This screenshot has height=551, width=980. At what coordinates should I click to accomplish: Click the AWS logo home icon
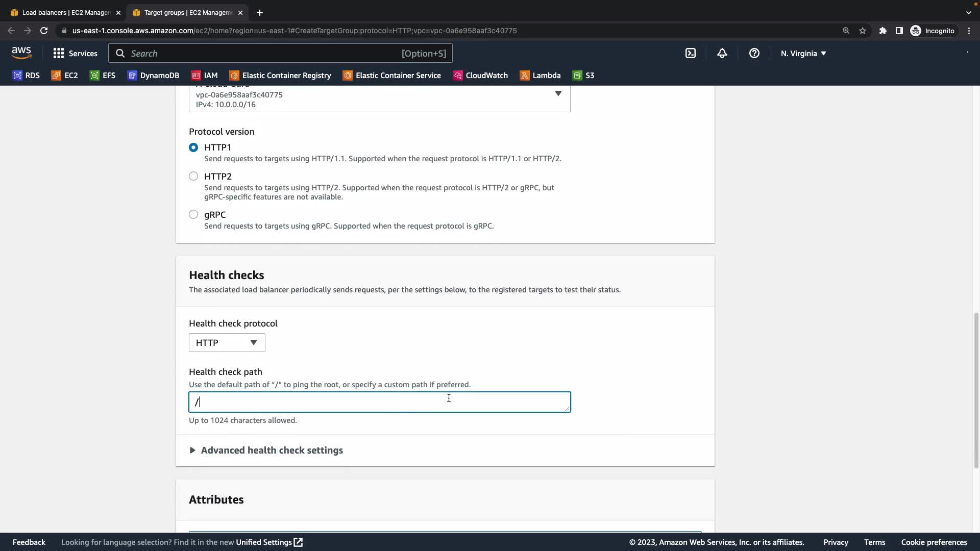point(21,53)
